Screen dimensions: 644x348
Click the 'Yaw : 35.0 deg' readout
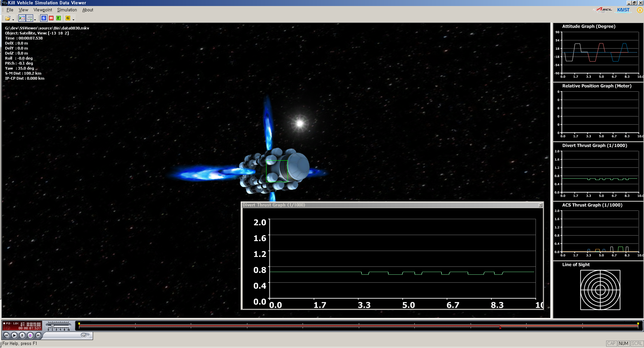coord(19,68)
